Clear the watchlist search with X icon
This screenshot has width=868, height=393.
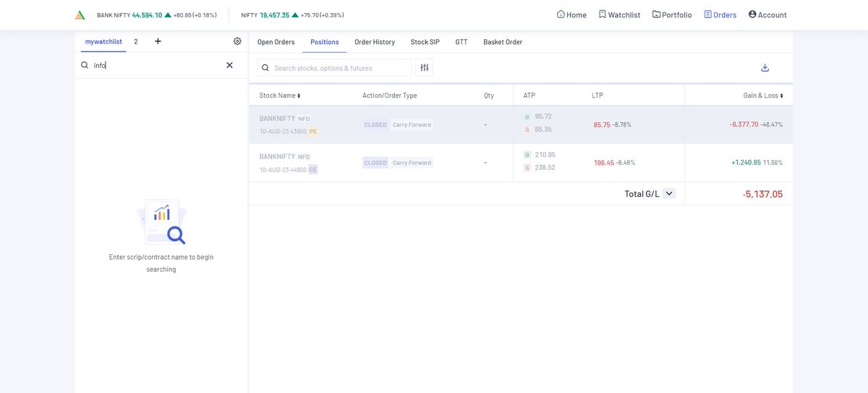[229, 65]
